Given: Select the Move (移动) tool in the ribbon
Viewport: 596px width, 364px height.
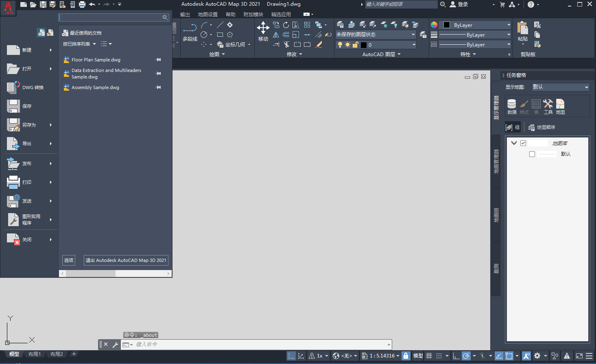Looking at the screenshot, I should click(263, 32).
